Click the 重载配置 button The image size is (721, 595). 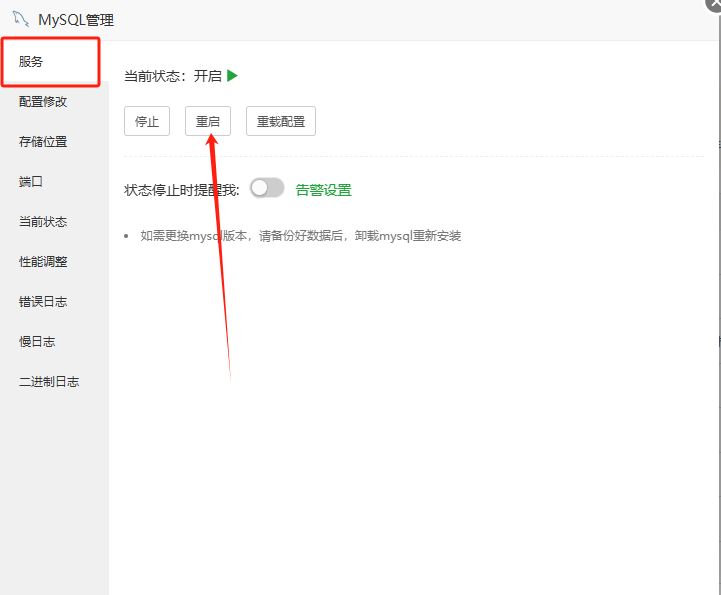pos(281,121)
